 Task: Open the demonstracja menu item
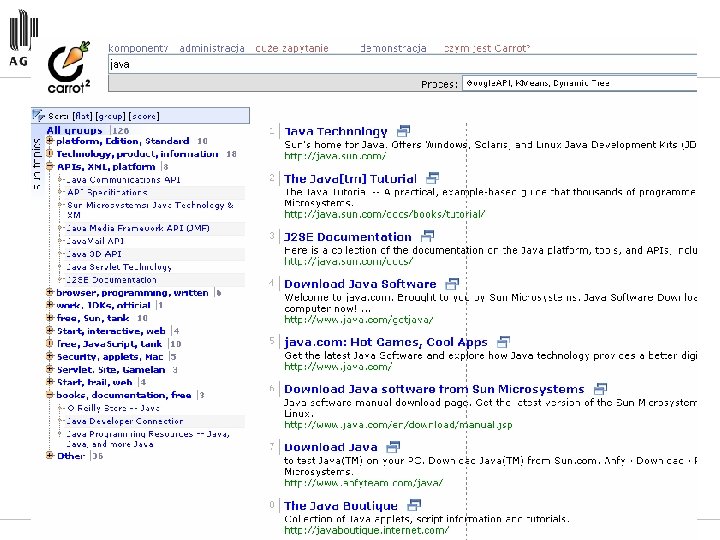(394, 48)
